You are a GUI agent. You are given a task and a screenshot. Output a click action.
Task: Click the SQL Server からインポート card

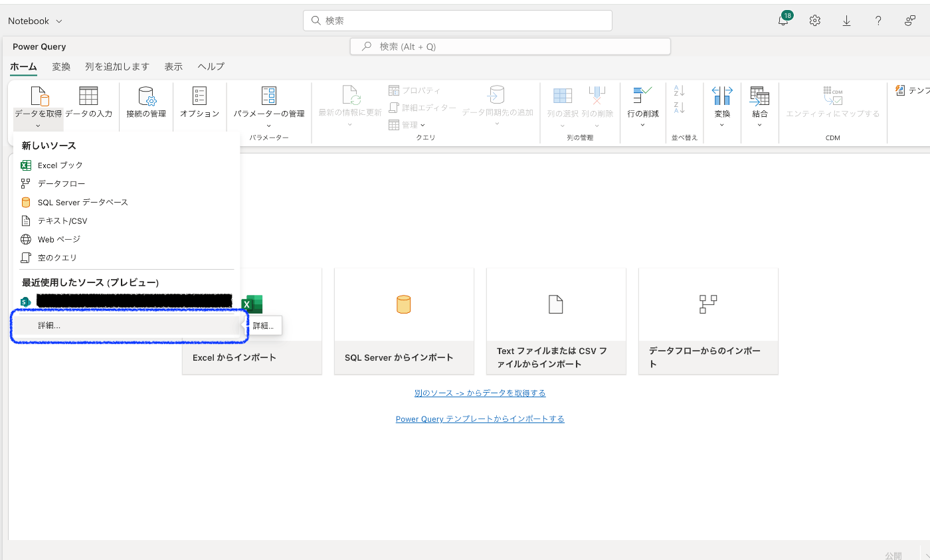404,322
